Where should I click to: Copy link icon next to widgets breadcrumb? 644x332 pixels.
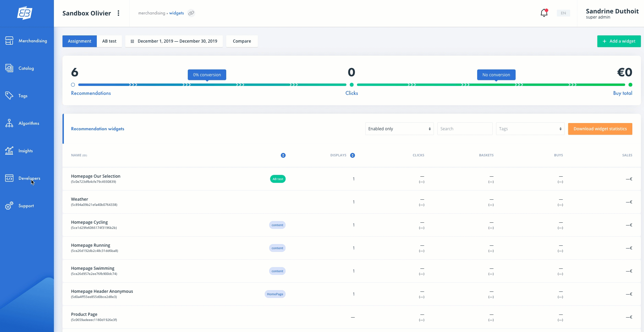(191, 13)
